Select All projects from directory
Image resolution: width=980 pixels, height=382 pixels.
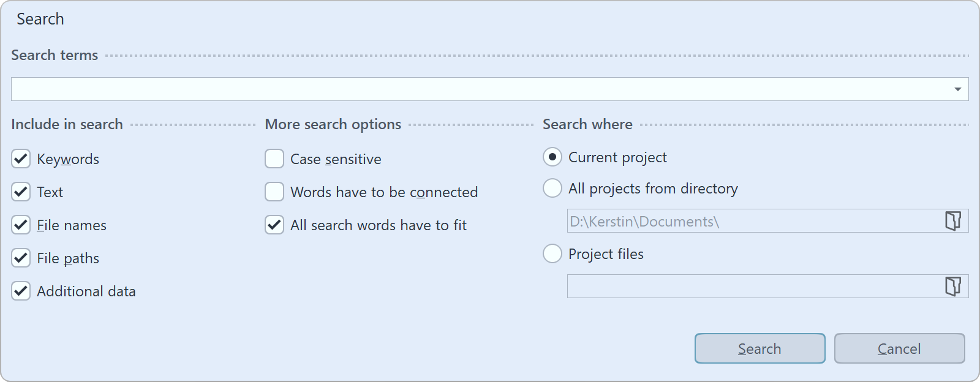coord(552,188)
